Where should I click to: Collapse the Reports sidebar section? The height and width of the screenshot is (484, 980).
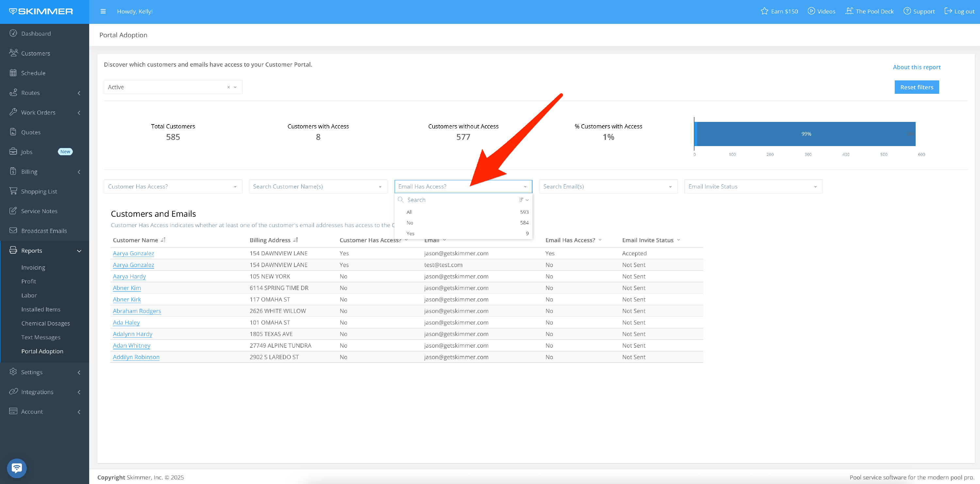pos(79,251)
